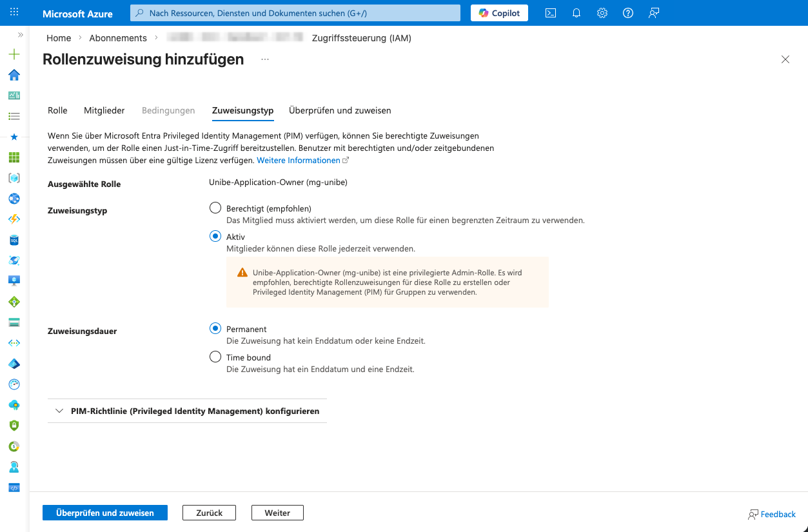Switch to the 'Mitglieder' tab

(104, 110)
